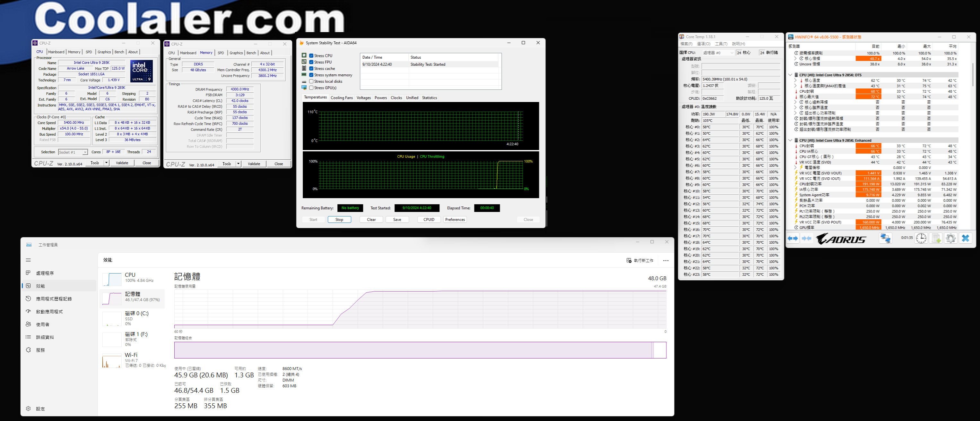
Task: Expand 核心溫度 row in HWiNFO
Action: click(795, 80)
